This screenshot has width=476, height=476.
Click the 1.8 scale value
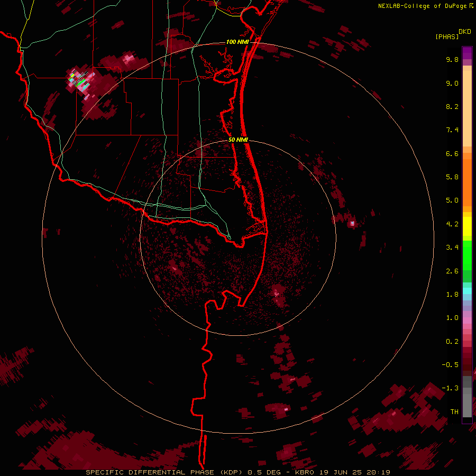(x=452, y=295)
